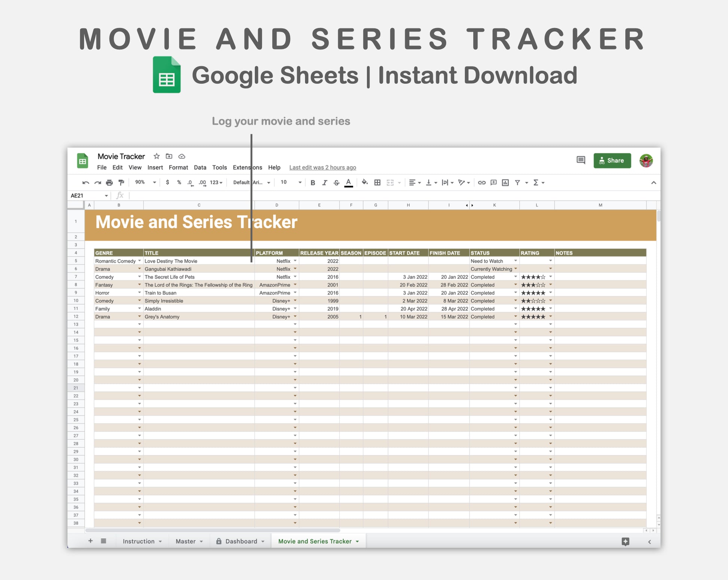Screen dimensions: 728x580
Task: Open the borders tool
Action: [x=377, y=182]
